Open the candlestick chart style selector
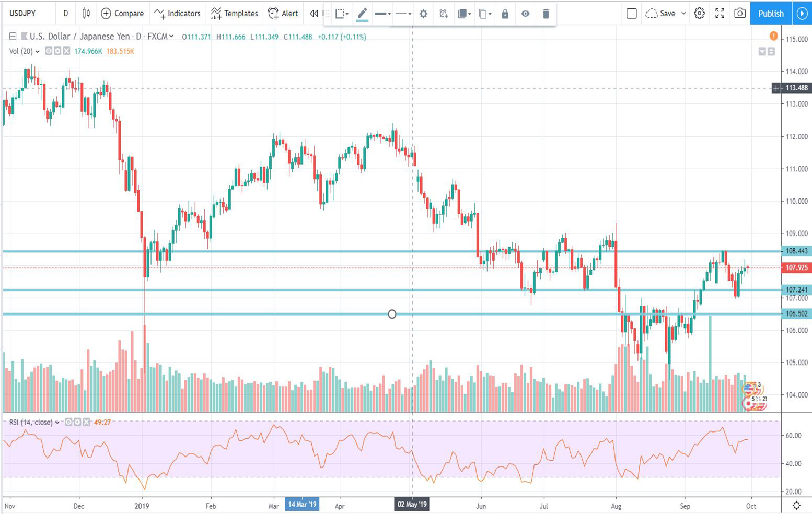This screenshot has width=812, height=514. pyautogui.click(x=86, y=14)
